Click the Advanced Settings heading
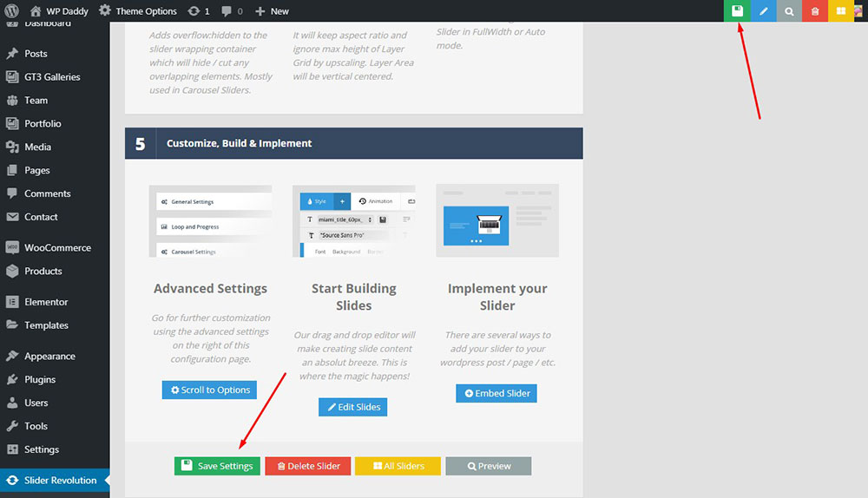 coord(210,288)
